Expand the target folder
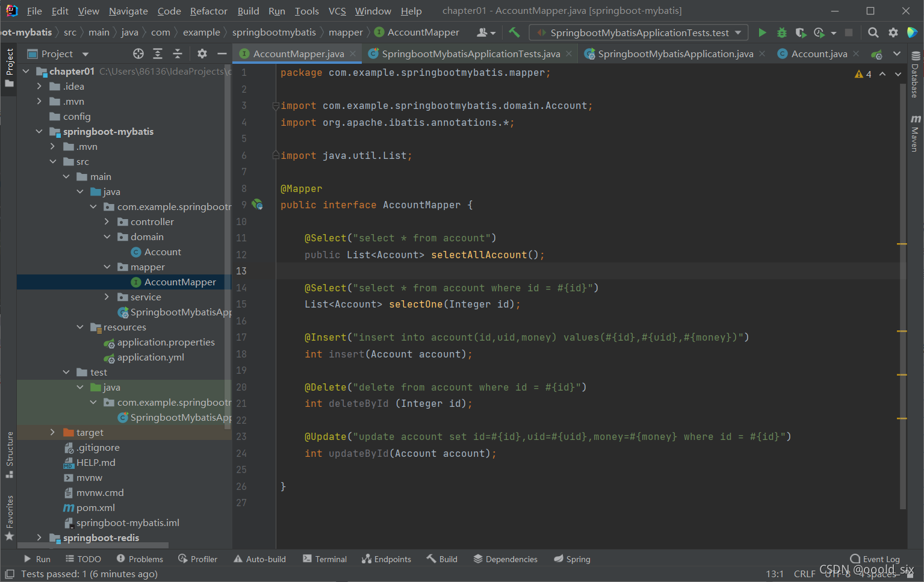 [53, 432]
